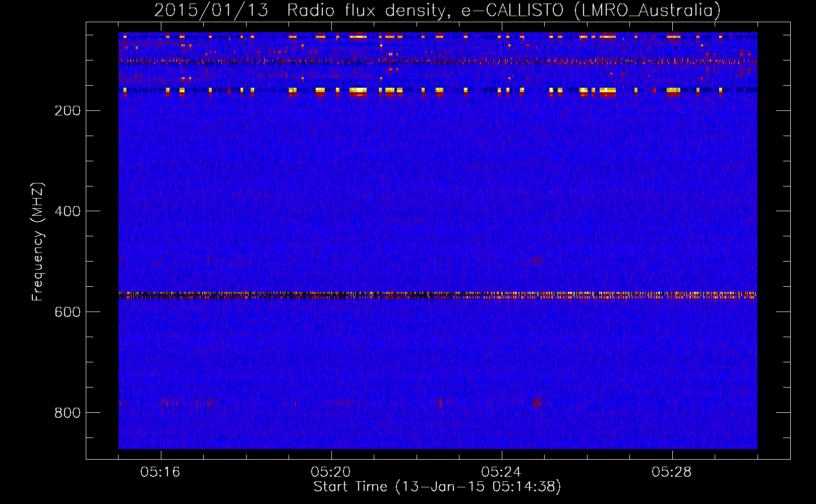Select the 05:16 time tick label
Viewport: 816px width, 504px height.
(160, 472)
